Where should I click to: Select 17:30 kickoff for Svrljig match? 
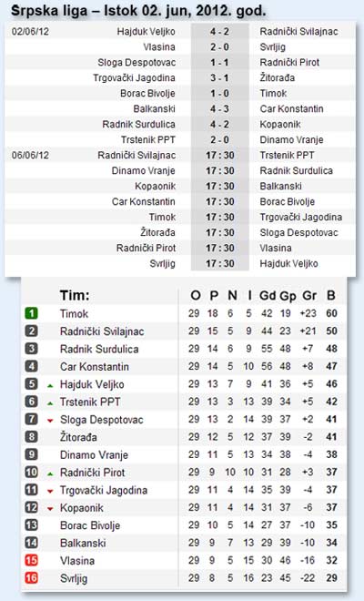(220, 264)
